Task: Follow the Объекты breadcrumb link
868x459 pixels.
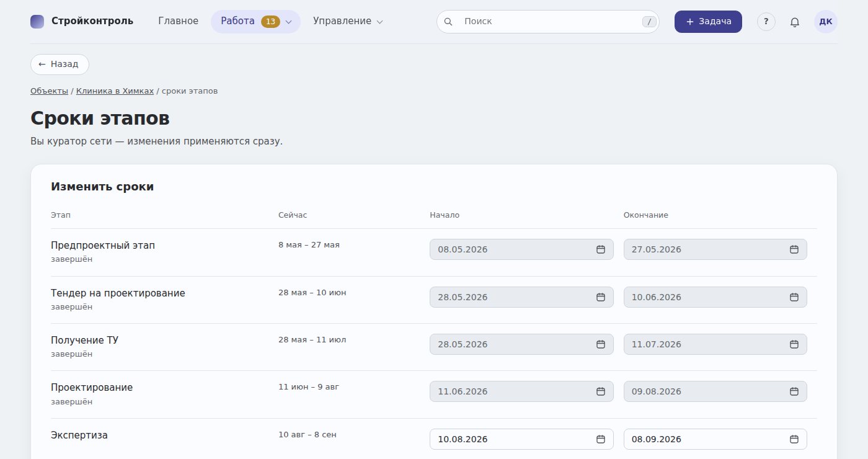Action: [x=49, y=91]
